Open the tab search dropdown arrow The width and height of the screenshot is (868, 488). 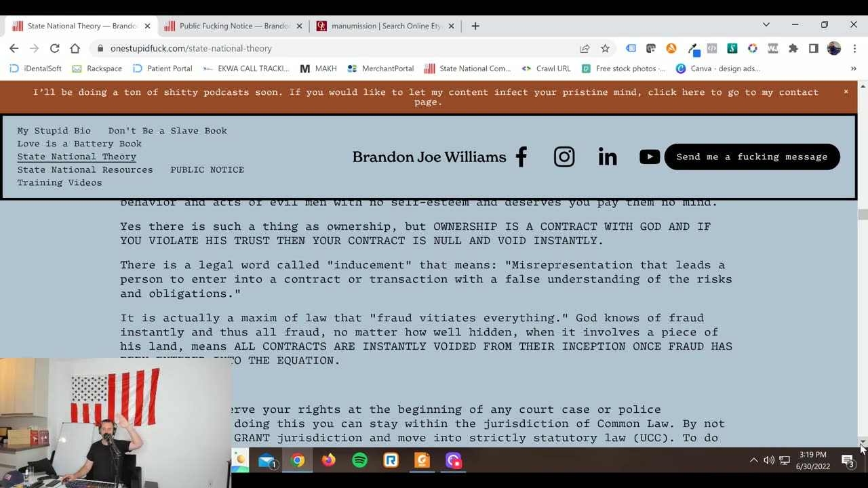[766, 24]
